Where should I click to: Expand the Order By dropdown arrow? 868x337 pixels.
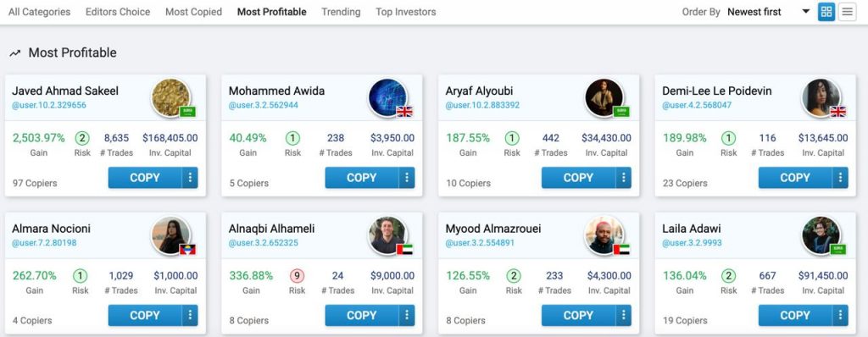pyautogui.click(x=806, y=12)
